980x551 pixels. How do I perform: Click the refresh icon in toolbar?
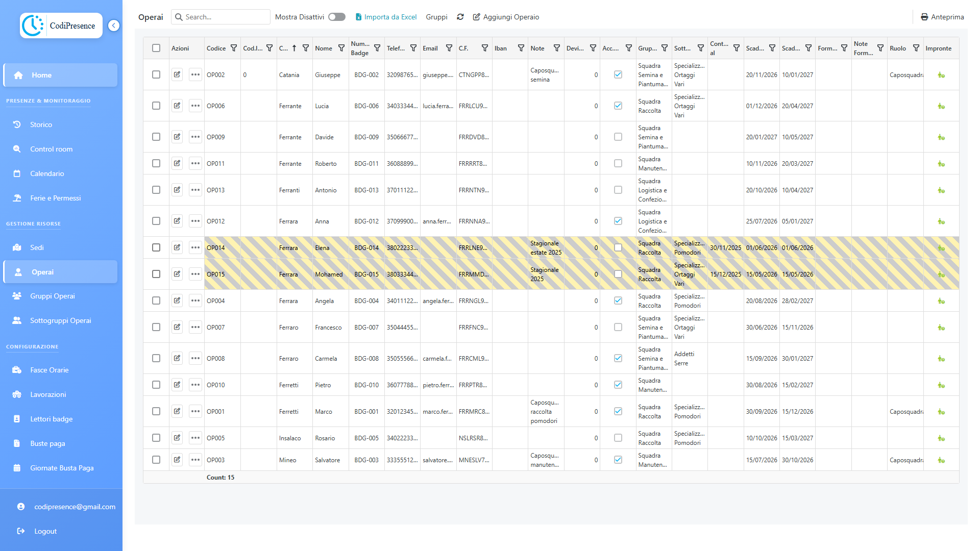pos(460,17)
